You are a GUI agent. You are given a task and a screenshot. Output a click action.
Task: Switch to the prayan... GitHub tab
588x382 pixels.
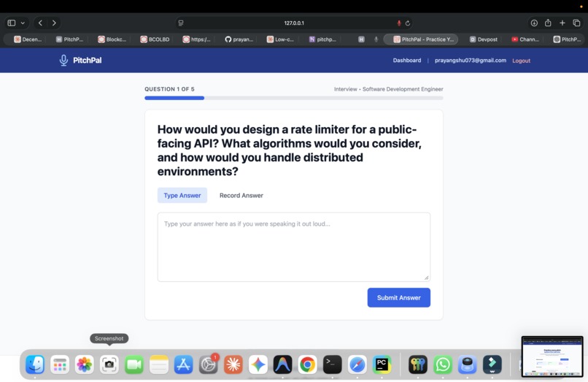coord(239,39)
